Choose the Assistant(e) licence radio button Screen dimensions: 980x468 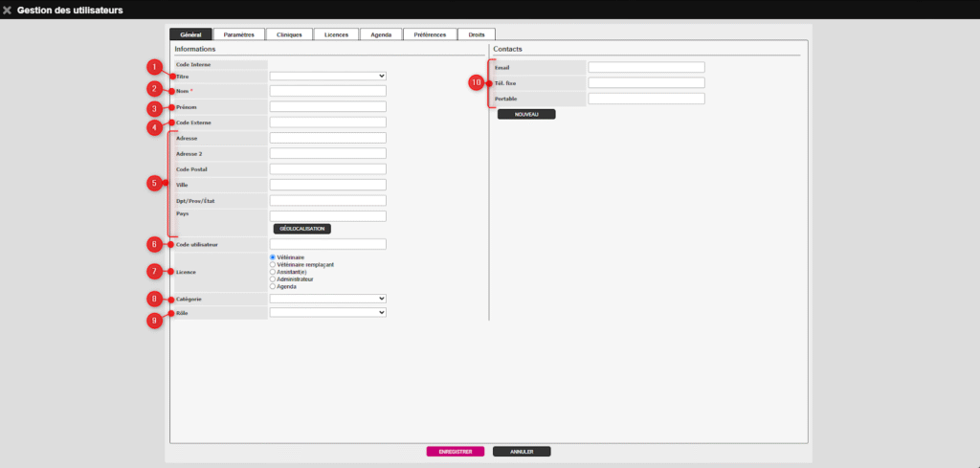pos(273,272)
